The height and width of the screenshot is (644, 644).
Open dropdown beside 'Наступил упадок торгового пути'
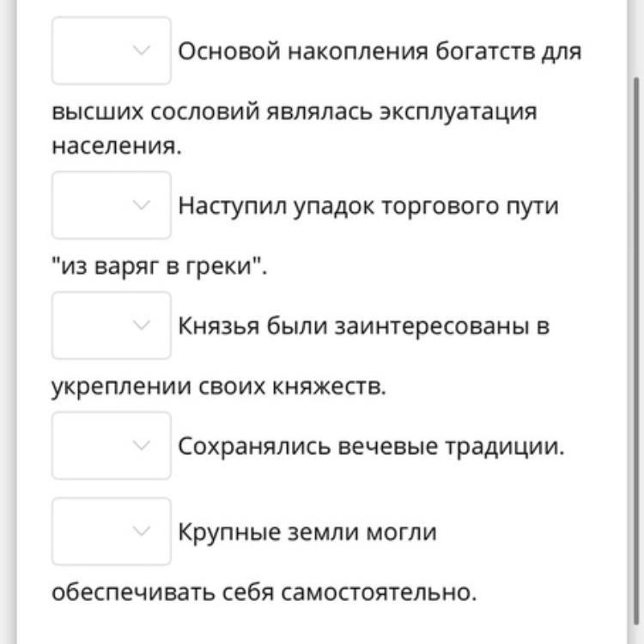pos(111,205)
